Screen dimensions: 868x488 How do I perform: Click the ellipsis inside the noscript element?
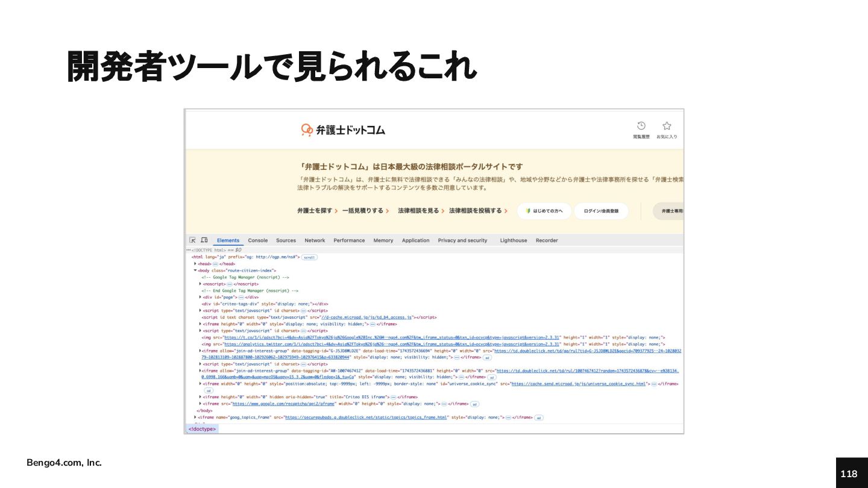click(229, 284)
